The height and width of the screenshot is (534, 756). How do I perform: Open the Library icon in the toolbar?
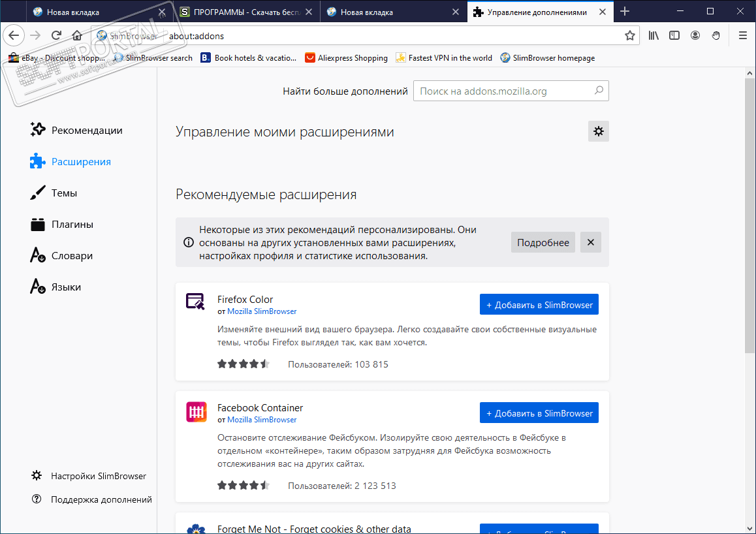tap(654, 35)
